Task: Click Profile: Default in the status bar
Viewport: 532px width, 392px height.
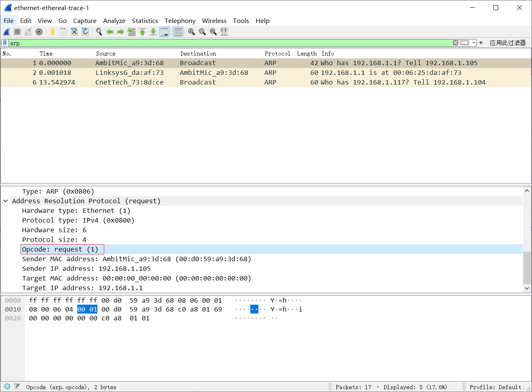Action: [495, 387]
